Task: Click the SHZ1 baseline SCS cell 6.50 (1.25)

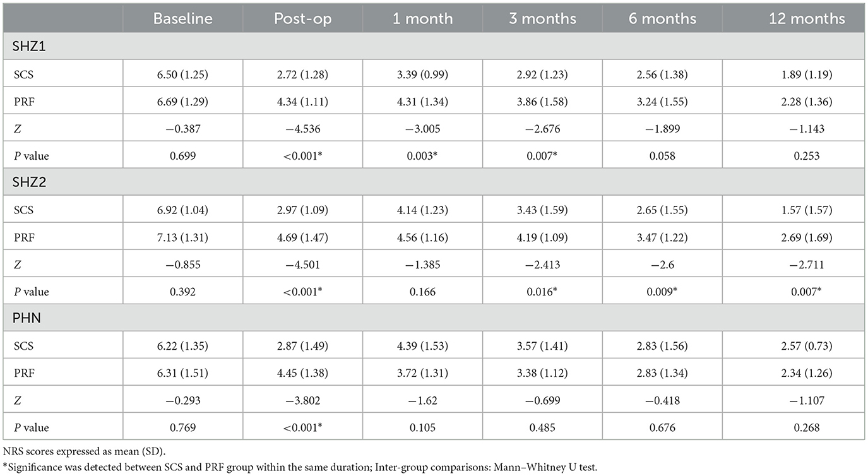Action: point(182,74)
